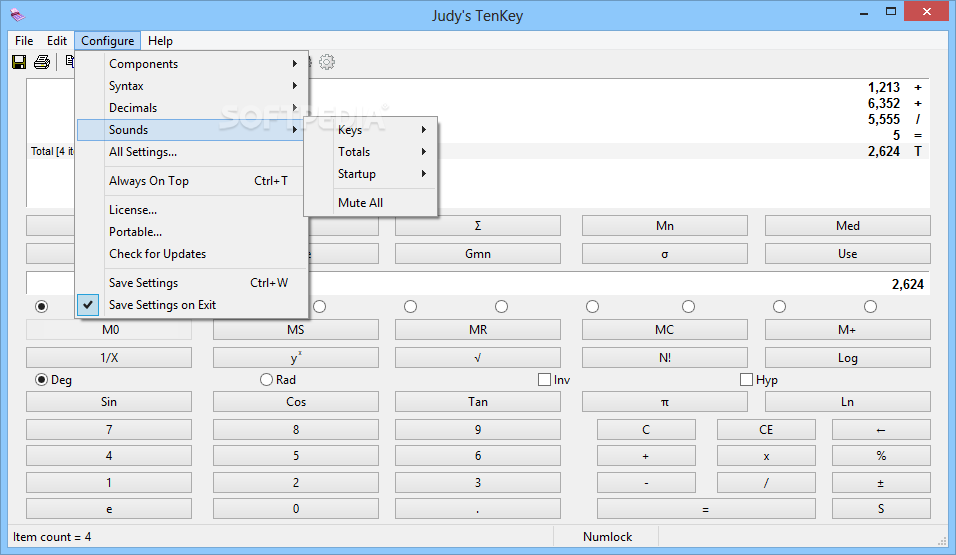Image resolution: width=956 pixels, height=555 pixels.
Task: Open the File menu
Action: tap(24, 41)
